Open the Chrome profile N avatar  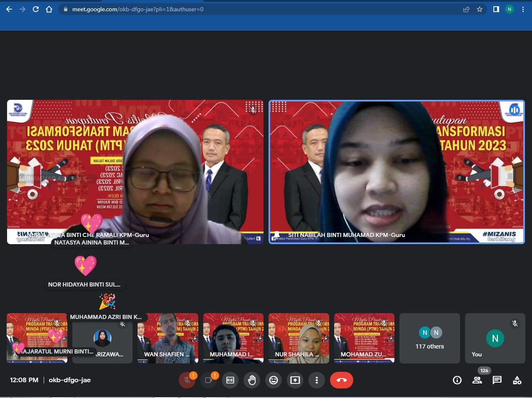click(510, 9)
